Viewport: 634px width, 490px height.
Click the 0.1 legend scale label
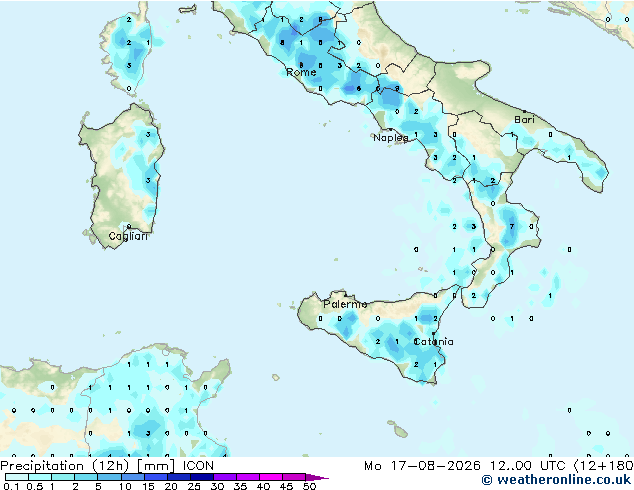[11, 486]
